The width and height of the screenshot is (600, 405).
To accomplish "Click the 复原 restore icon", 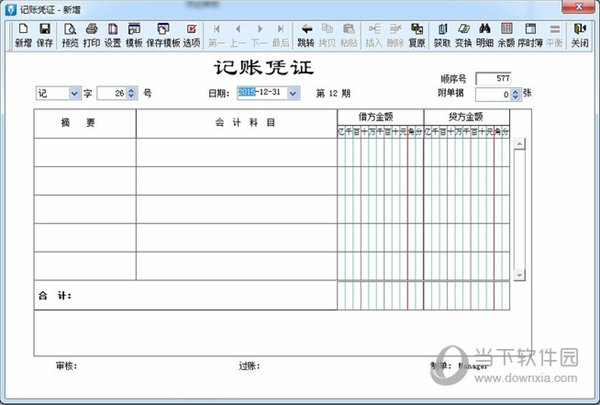I will pyautogui.click(x=416, y=34).
